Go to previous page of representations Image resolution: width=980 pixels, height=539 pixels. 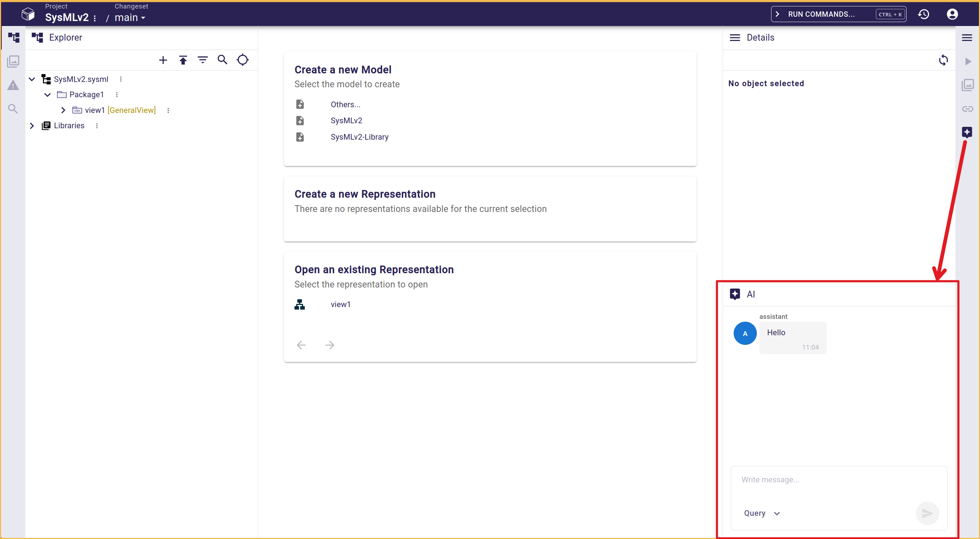click(x=301, y=345)
